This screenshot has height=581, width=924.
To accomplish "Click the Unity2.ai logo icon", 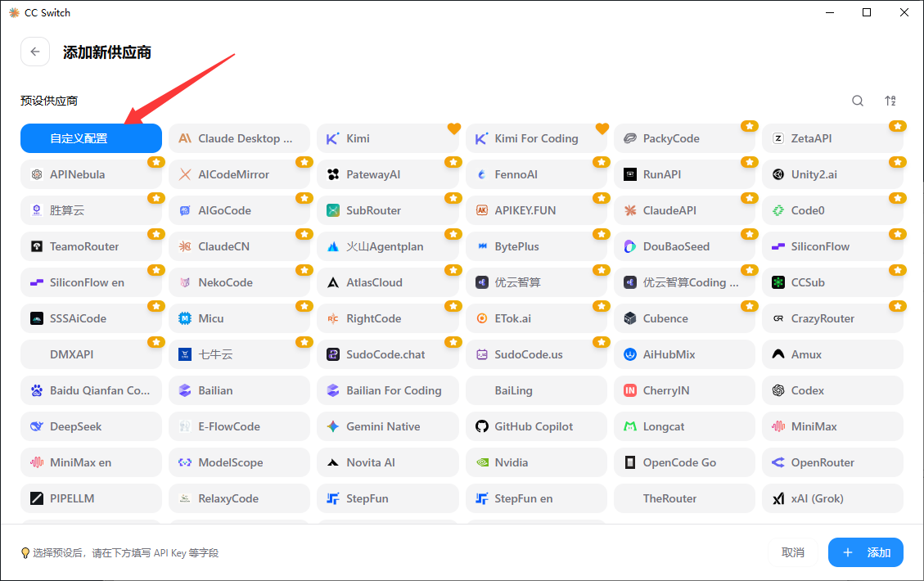I will tap(778, 174).
